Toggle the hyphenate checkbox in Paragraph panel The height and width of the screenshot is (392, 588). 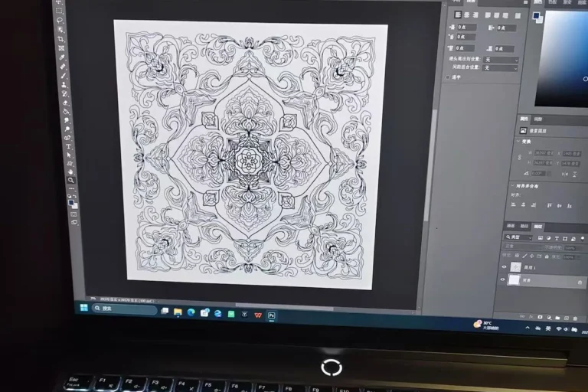pos(448,77)
